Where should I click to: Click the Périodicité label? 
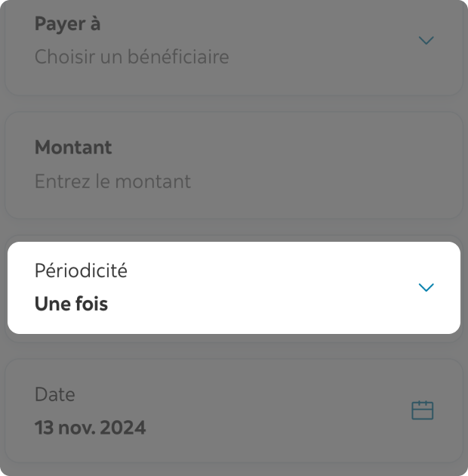click(x=81, y=270)
